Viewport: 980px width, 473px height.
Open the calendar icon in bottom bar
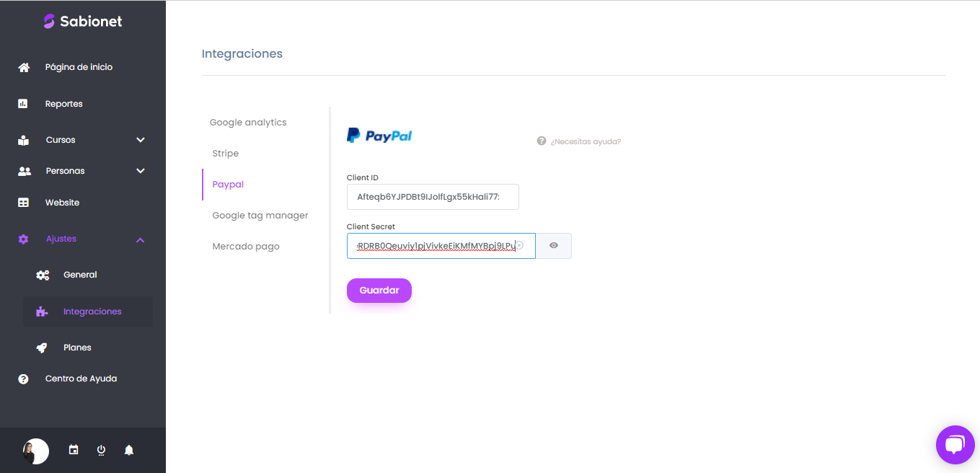[x=74, y=450]
